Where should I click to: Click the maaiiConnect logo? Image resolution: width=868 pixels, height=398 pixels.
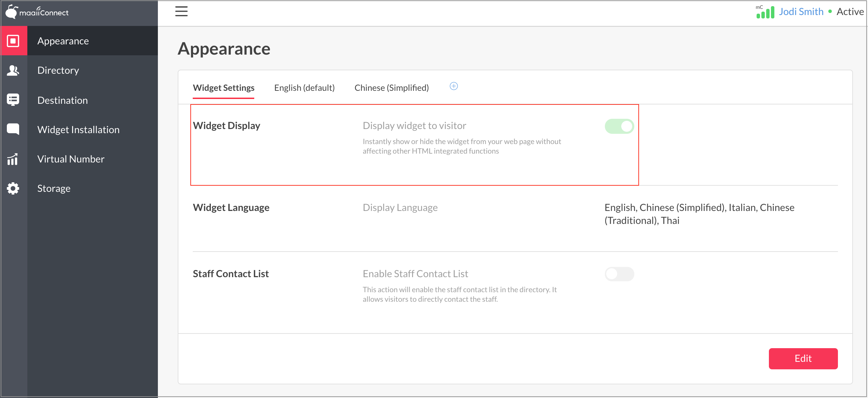tap(37, 12)
